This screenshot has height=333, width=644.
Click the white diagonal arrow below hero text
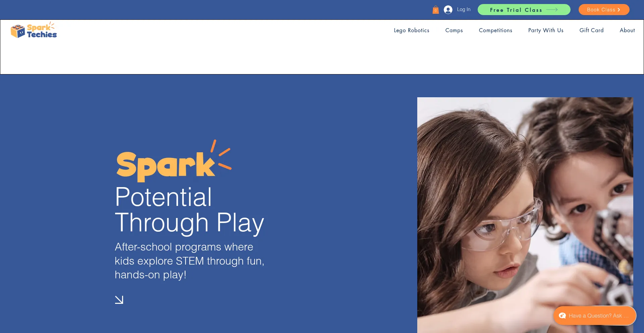[119, 300]
